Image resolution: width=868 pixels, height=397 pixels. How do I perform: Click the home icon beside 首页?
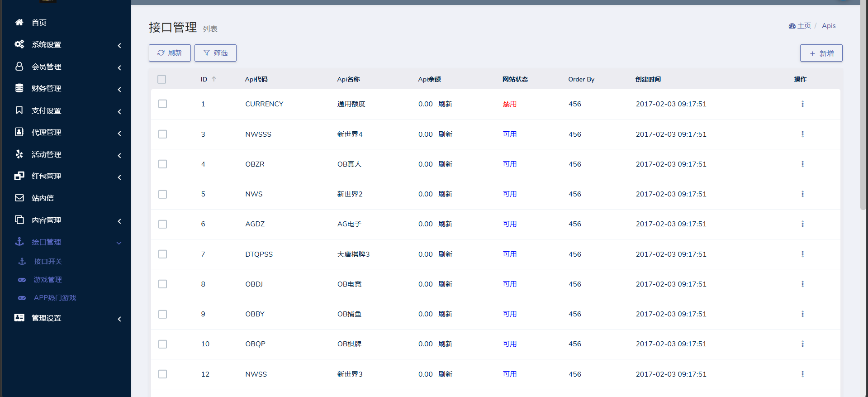pos(19,22)
